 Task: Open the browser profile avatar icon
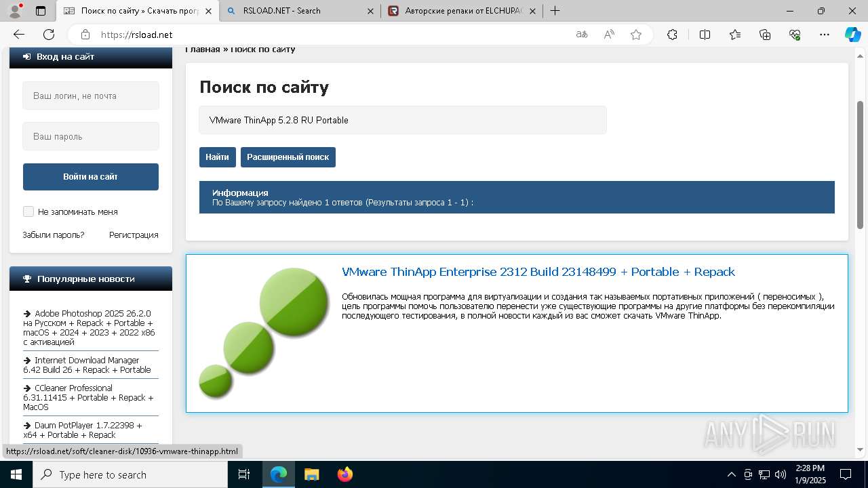15,10
